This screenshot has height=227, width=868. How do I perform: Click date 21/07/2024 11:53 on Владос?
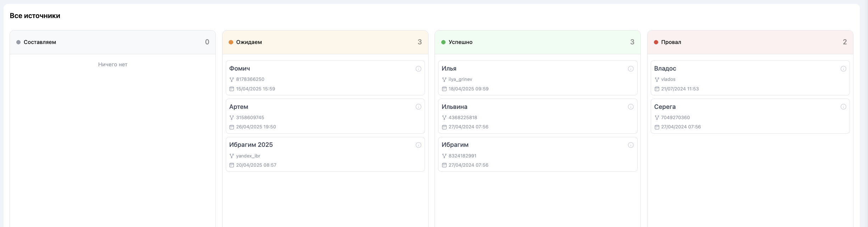click(x=679, y=89)
